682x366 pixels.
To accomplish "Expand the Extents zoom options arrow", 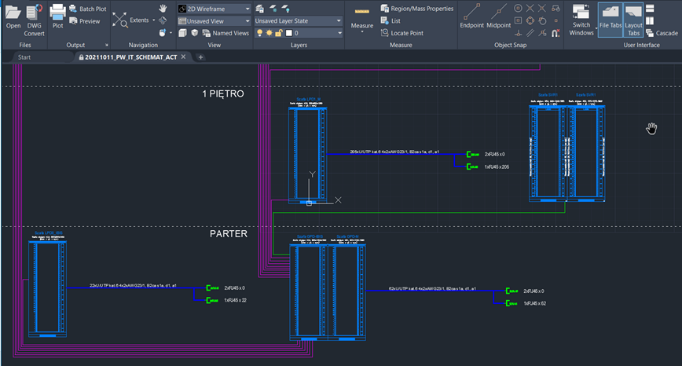I will click(154, 20).
